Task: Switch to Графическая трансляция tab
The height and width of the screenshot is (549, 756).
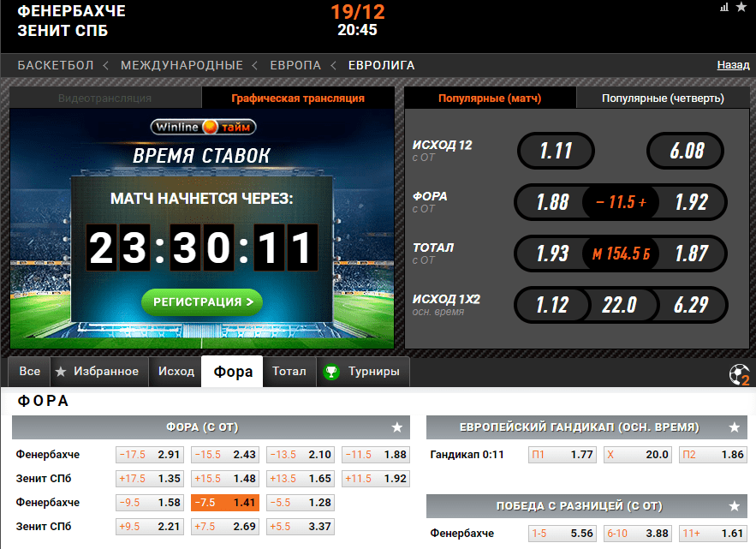Action: tap(298, 98)
